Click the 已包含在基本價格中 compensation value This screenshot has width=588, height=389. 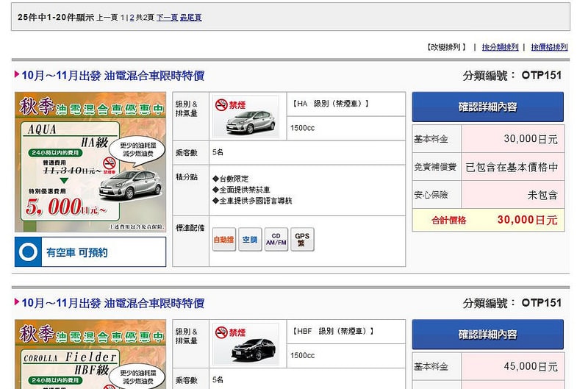pos(512,167)
